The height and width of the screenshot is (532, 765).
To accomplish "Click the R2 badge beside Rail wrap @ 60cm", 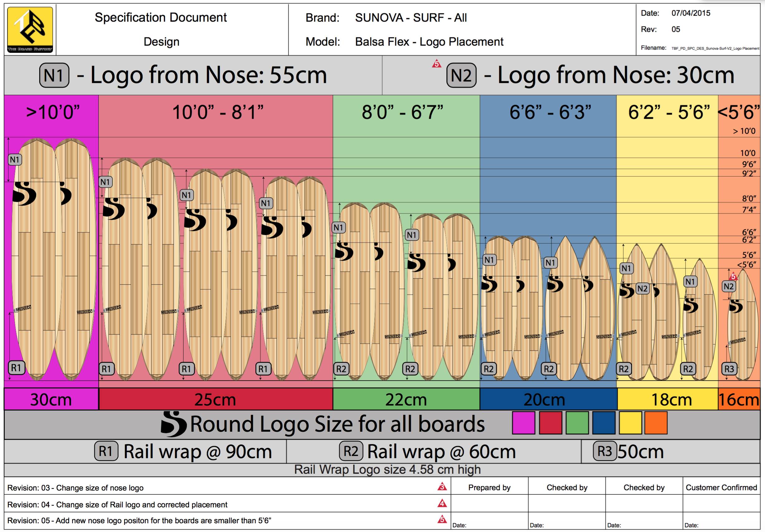I will point(350,451).
